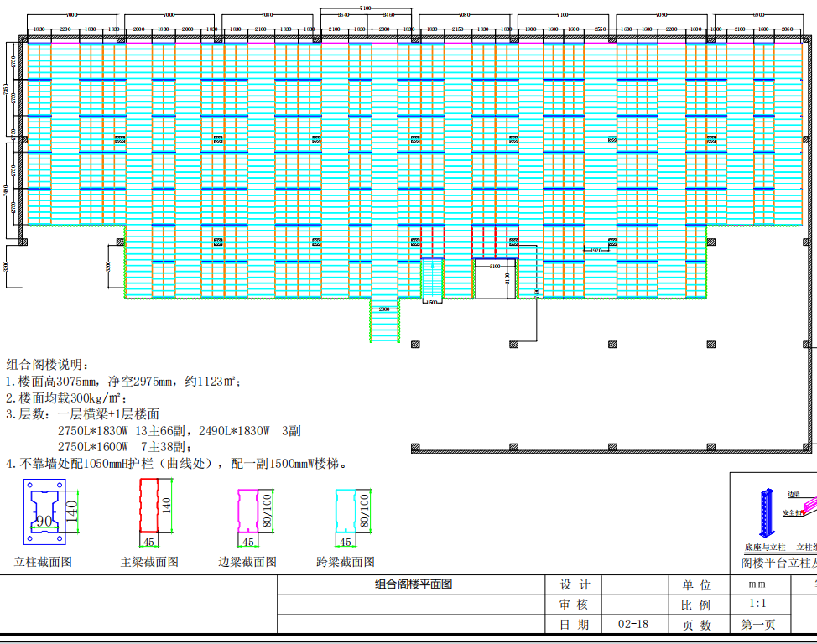817x644 pixels.
Task: Select the cyan span beam cross-section
Action: [346, 511]
